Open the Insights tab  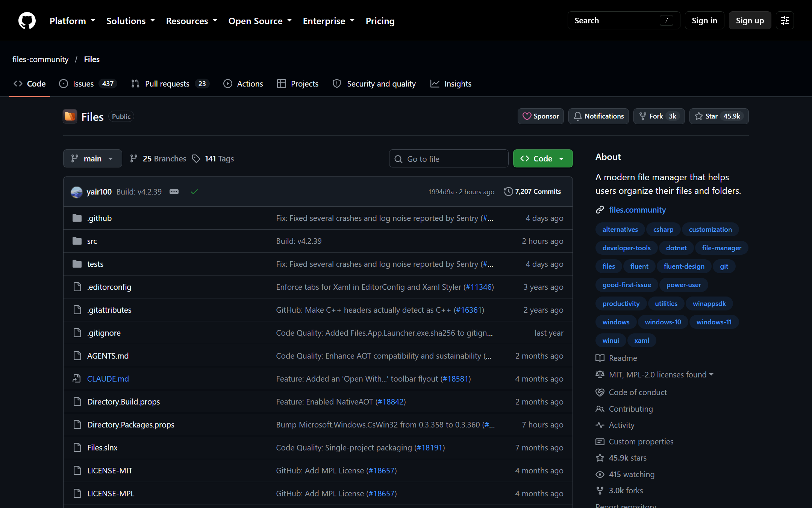(451, 84)
